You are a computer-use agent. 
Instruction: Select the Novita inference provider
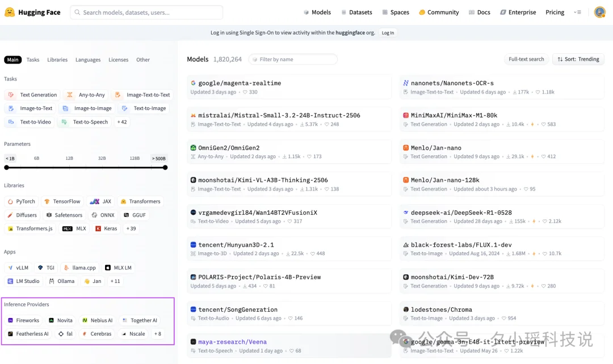coord(61,321)
